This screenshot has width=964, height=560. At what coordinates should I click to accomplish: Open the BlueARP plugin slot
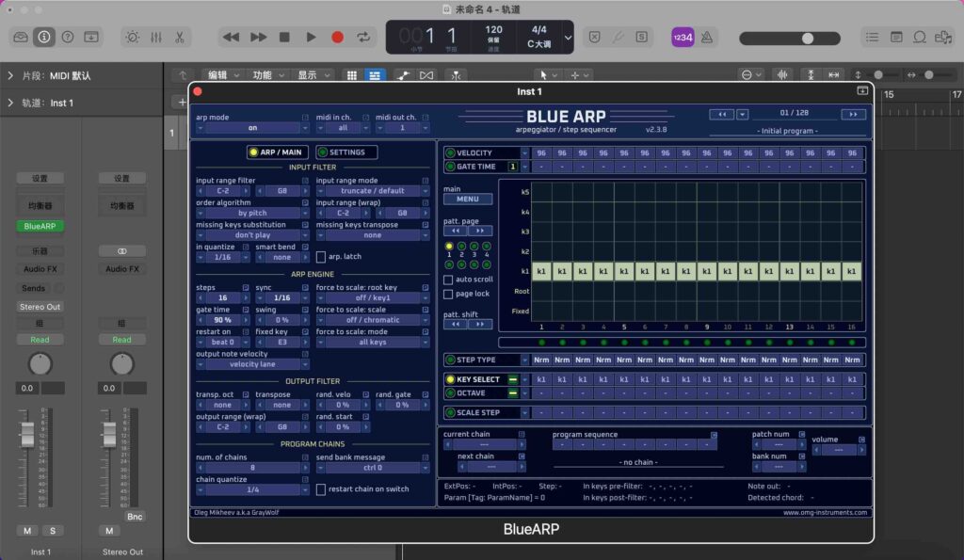(x=40, y=226)
